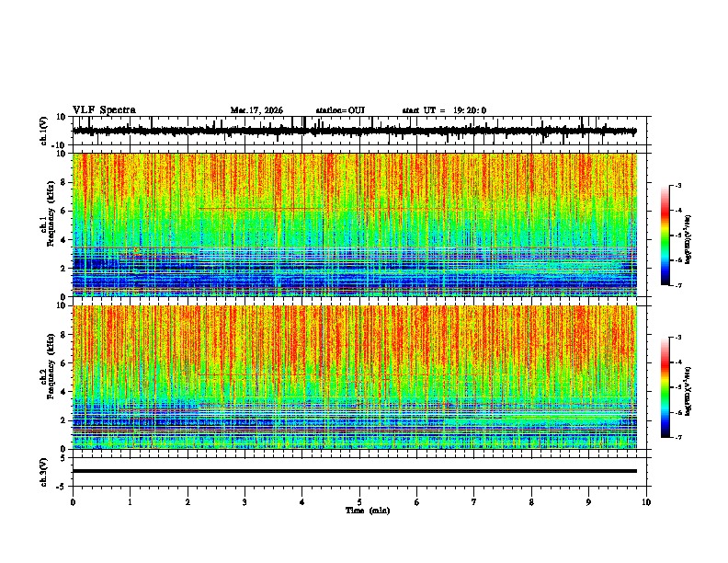Click the date label "Mar.17, 2026"
This screenshot has width=728, height=563.
256,110
